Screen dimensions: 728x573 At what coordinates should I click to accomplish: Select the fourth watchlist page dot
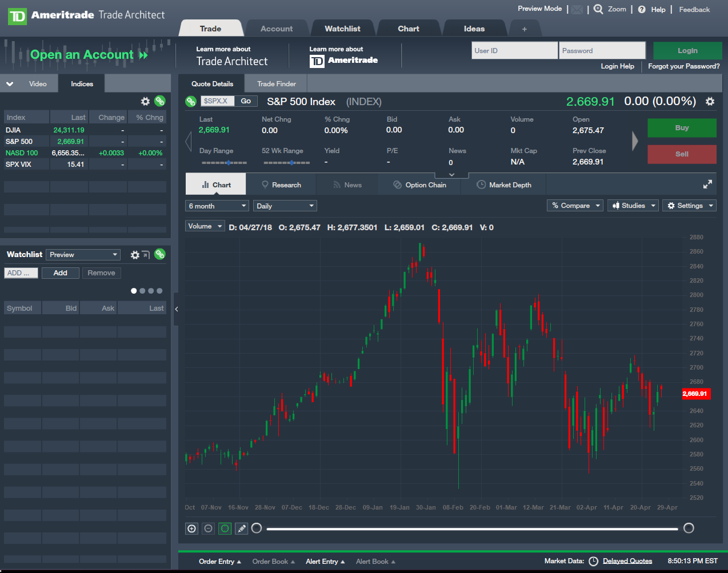coord(159,291)
